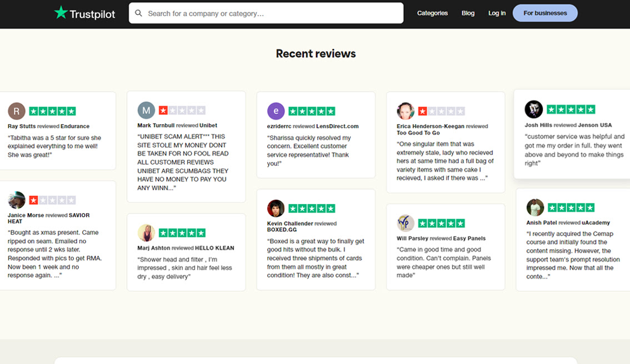Viewport: 630px width, 364px height.
Task: Open the LensDirect.com company link
Action: coord(338,126)
